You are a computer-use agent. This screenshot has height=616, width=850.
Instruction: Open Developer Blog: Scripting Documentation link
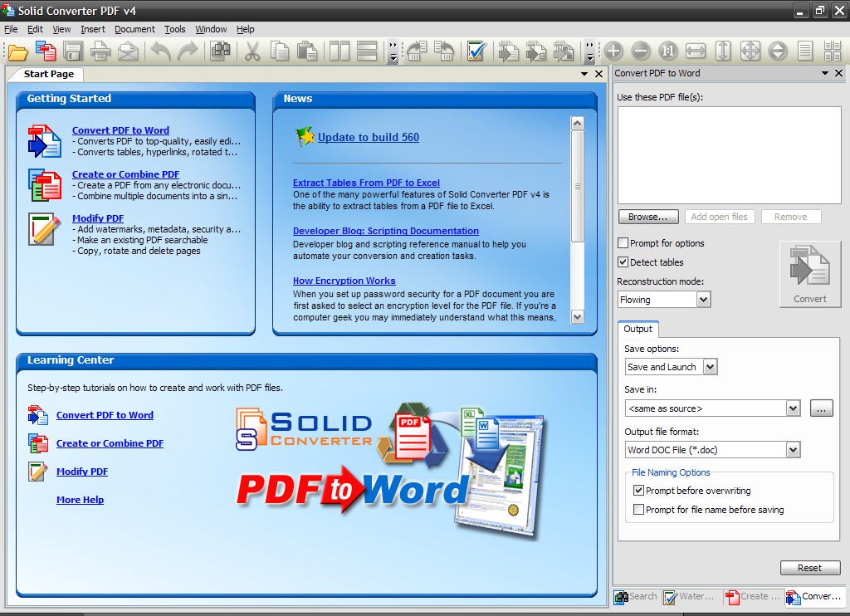(386, 231)
